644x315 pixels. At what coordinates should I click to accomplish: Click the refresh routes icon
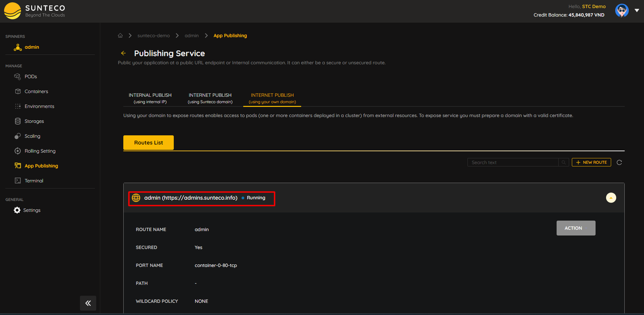619,162
